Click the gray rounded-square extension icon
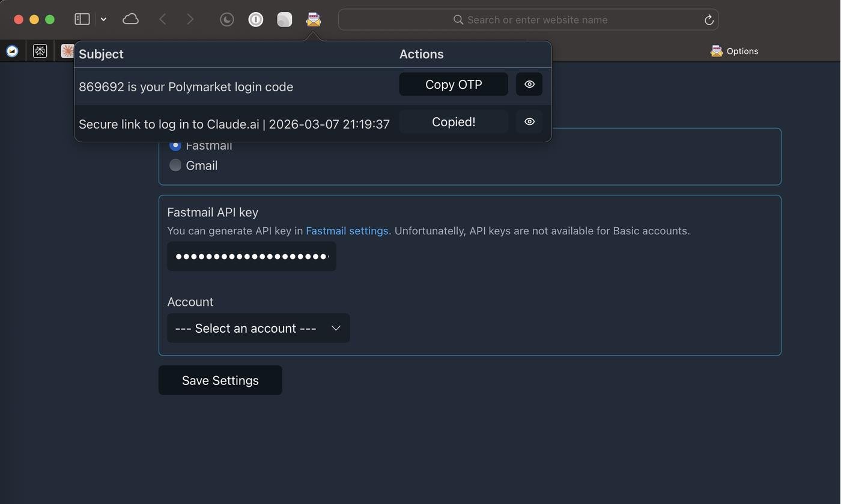841x504 pixels. pos(284,20)
